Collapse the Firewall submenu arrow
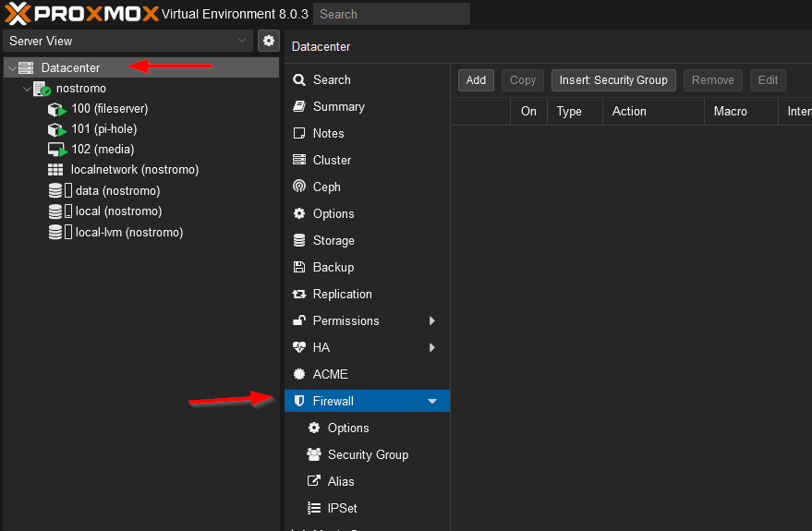The width and height of the screenshot is (812, 531). [432, 402]
